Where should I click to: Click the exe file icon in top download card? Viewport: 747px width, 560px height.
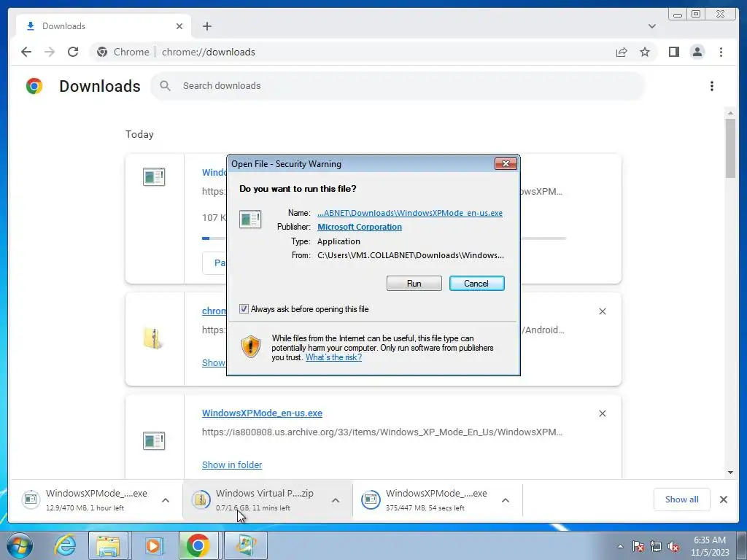(x=154, y=176)
